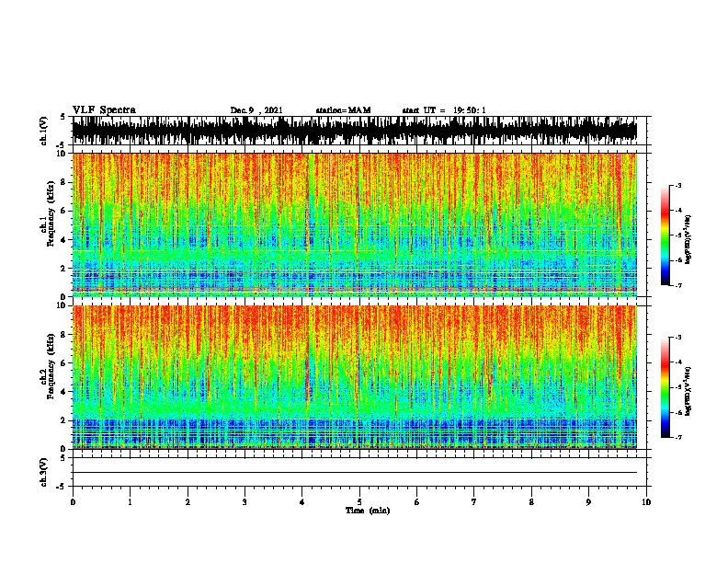Screen dimensions: 728x563
Task: Click the "-3" tick on ch.1 colorbar
Action: [x=678, y=186]
